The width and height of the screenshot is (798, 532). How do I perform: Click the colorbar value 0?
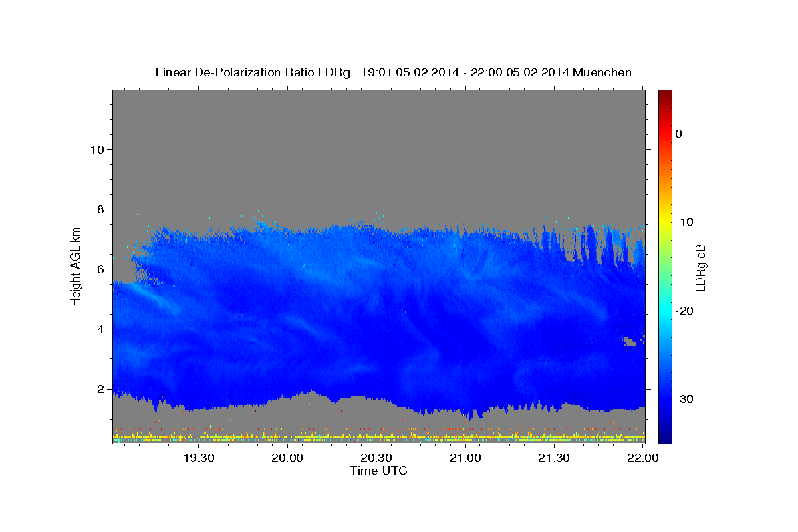point(679,134)
